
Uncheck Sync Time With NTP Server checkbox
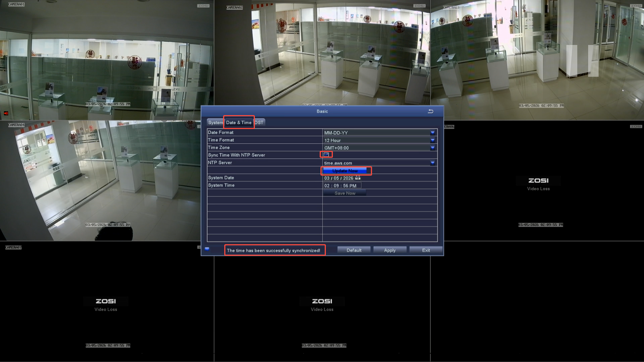326,155
